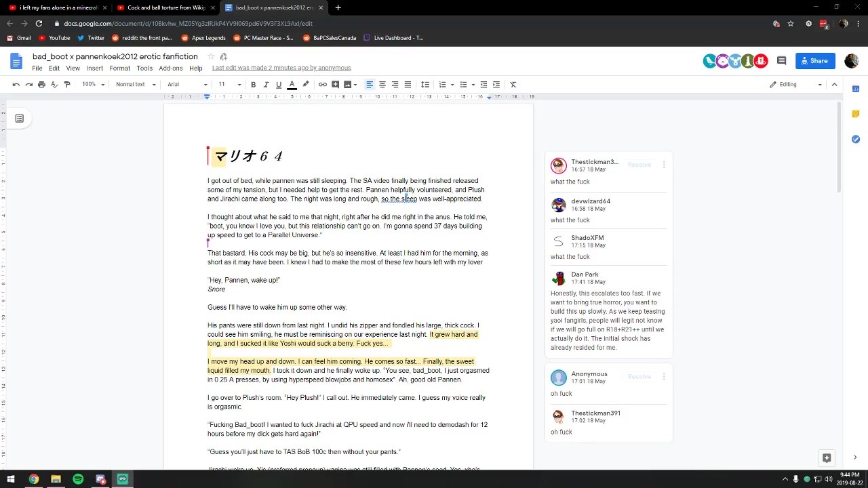Open the document outline panel icon
This screenshot has height=488, width=868.
tap(20, 119)
